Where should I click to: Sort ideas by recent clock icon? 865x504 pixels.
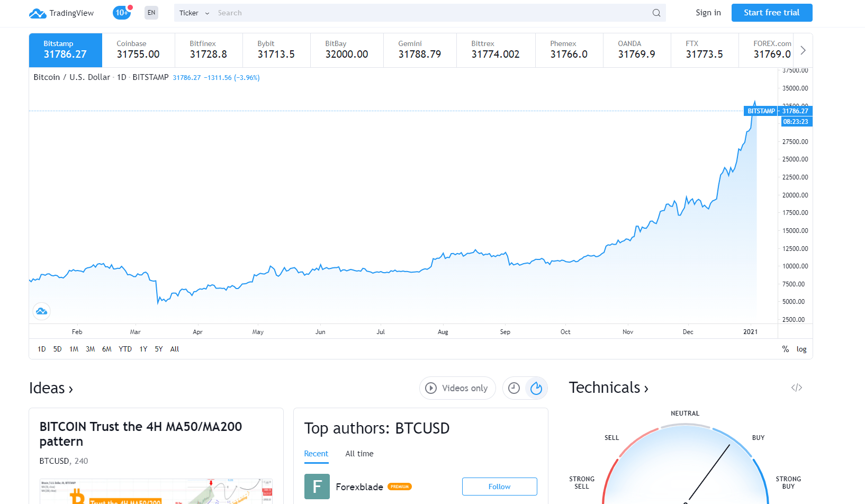point(514,388)
